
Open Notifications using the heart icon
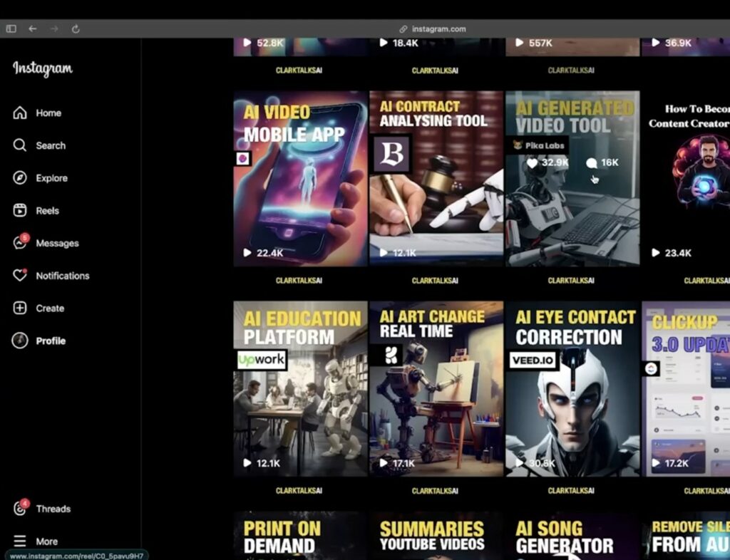(20, 276)
